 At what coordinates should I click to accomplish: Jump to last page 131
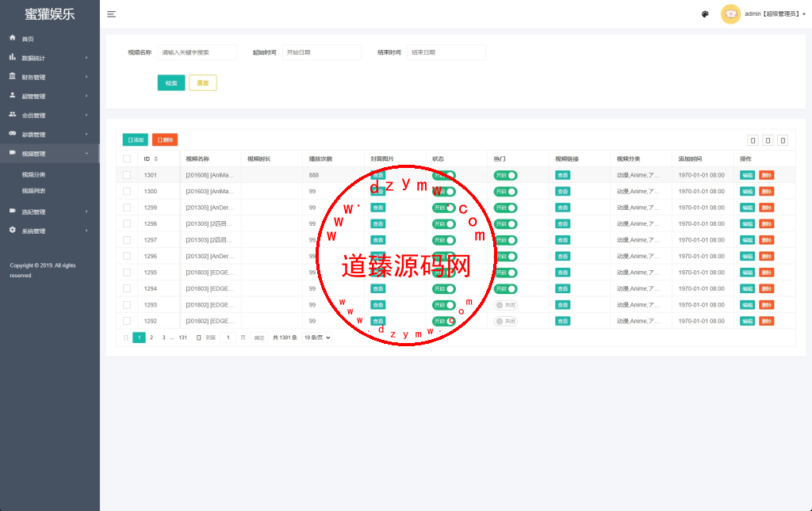click(183, 337)
